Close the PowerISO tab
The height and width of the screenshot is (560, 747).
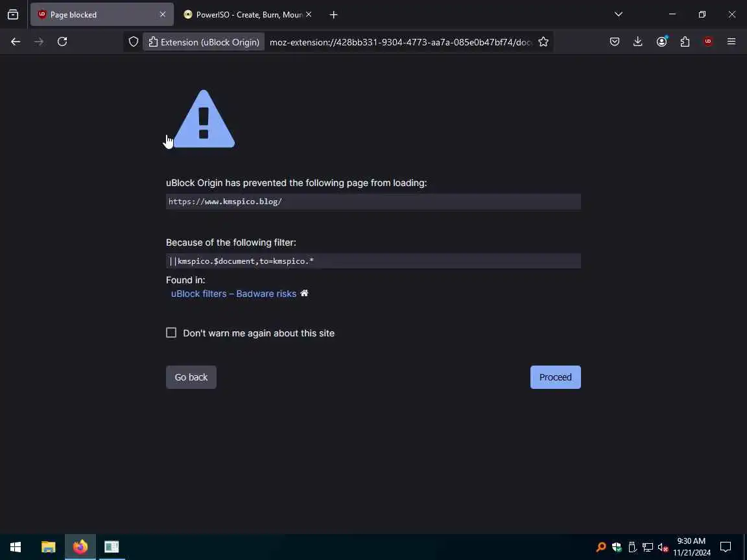pos(309,15)
